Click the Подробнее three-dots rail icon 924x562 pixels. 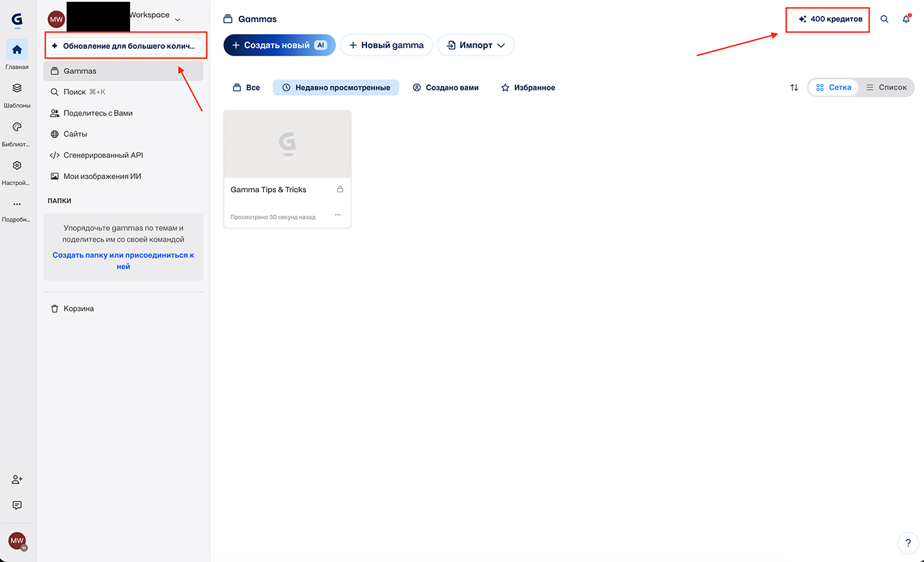(x=17, y=205)
